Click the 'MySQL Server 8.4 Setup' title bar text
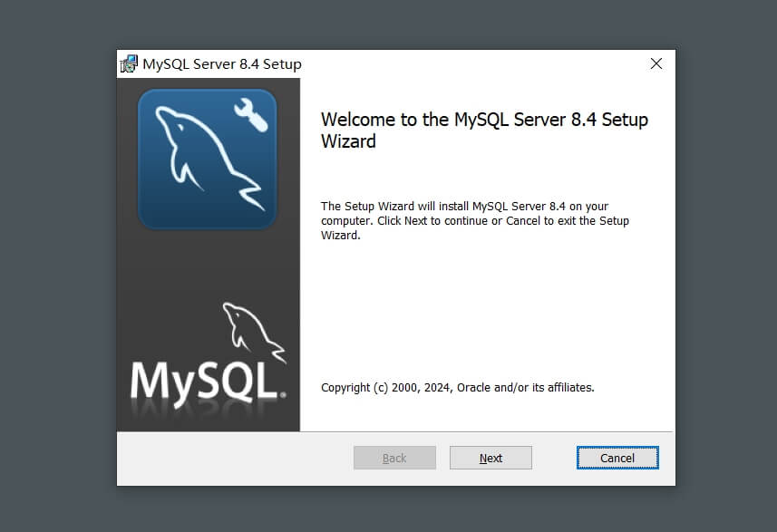Screen dimensions: 777x532 pos(222,64)
